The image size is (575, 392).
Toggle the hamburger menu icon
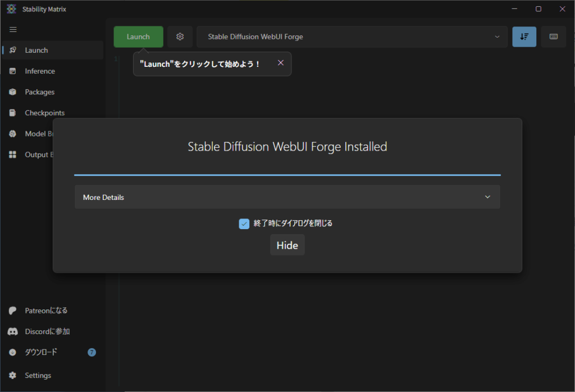click(13, 29)
